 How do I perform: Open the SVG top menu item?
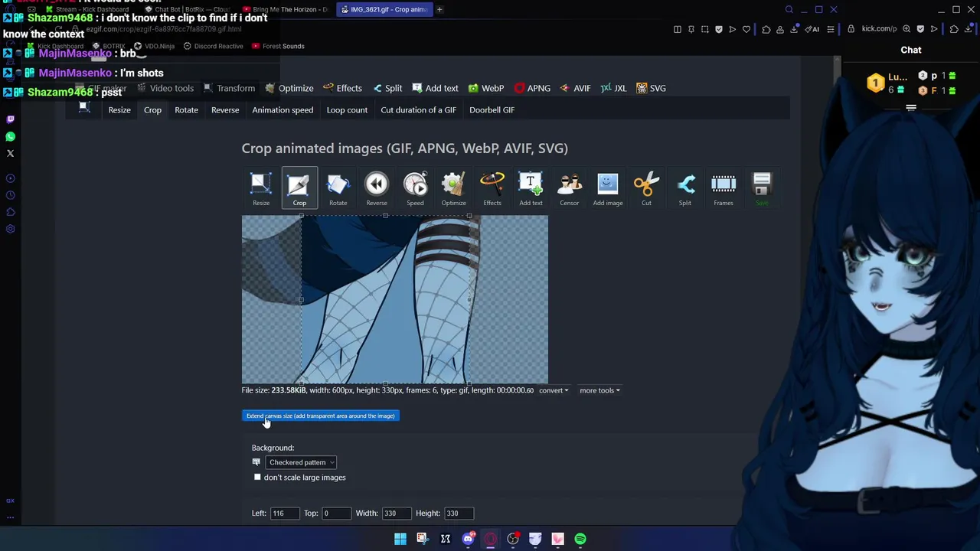click(651, 88)
